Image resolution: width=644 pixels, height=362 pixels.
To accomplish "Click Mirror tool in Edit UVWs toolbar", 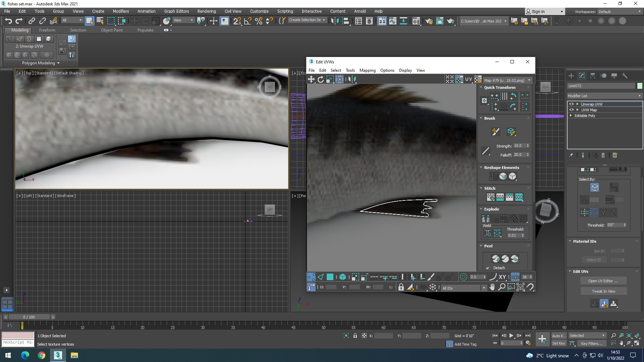I will click(x=352, y=79).
